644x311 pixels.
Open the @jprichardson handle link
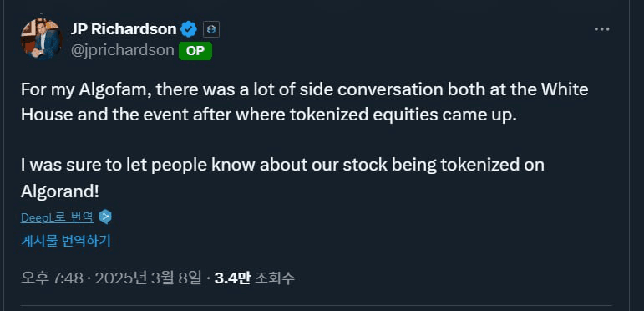pos(123,50)
